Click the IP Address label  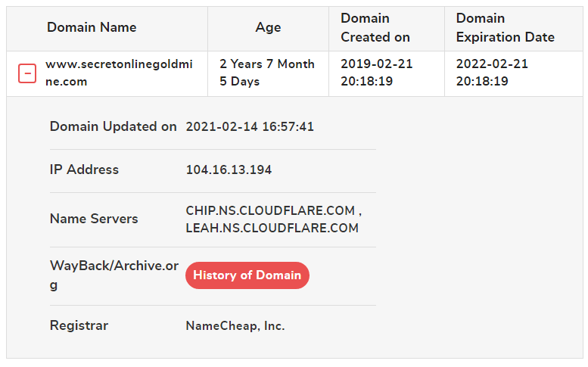pos(84,170)
